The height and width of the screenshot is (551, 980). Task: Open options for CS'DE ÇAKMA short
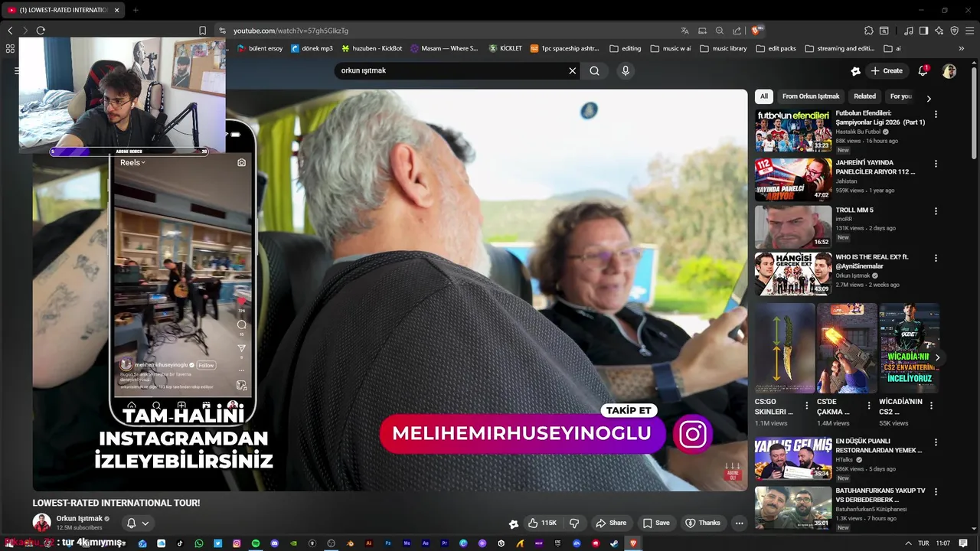[x=868, y=406]
